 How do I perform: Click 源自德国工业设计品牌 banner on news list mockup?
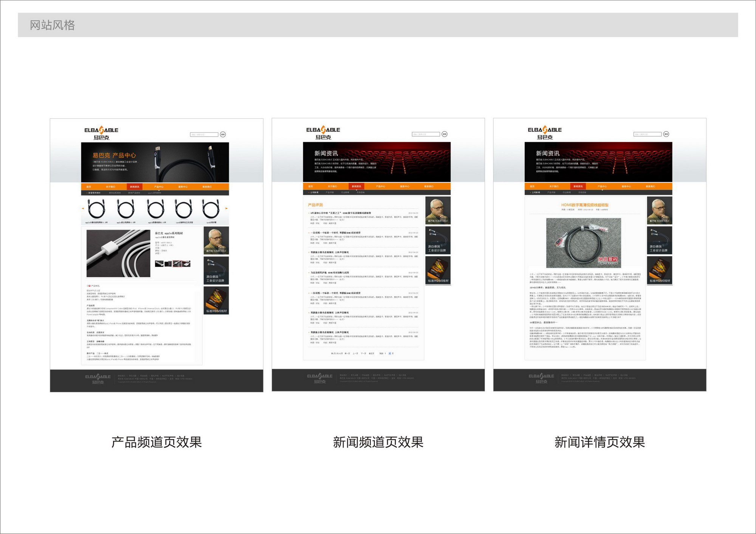[x=438, y=240]
